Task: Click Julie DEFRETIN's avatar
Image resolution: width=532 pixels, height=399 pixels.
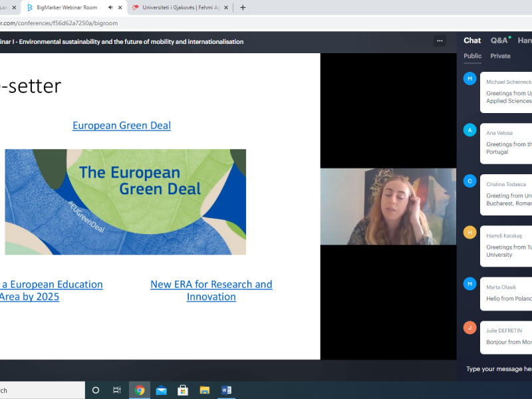Action: point(470,328)
